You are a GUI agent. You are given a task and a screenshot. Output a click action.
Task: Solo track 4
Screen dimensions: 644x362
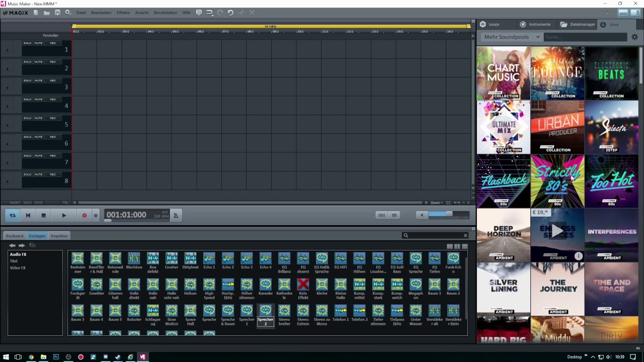(27, 100)
